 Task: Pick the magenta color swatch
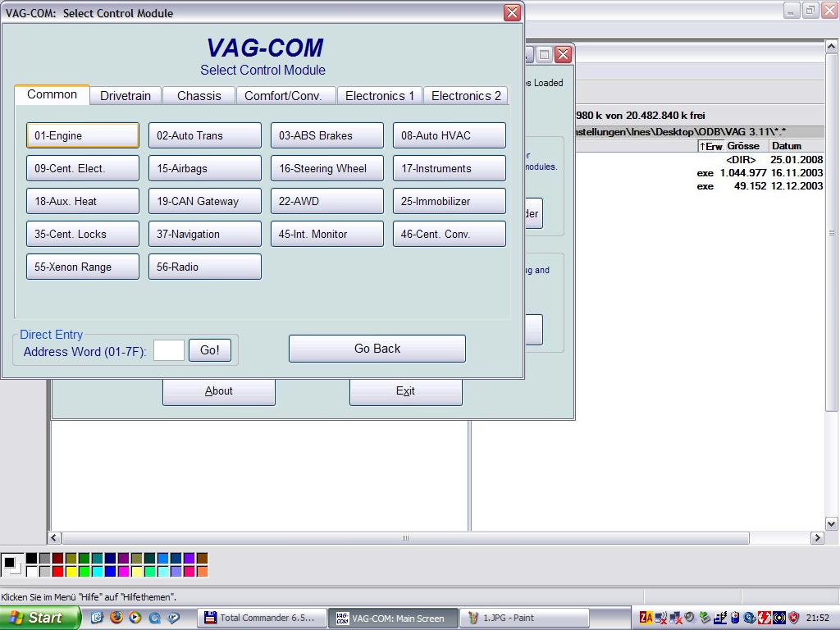(123, 571)
